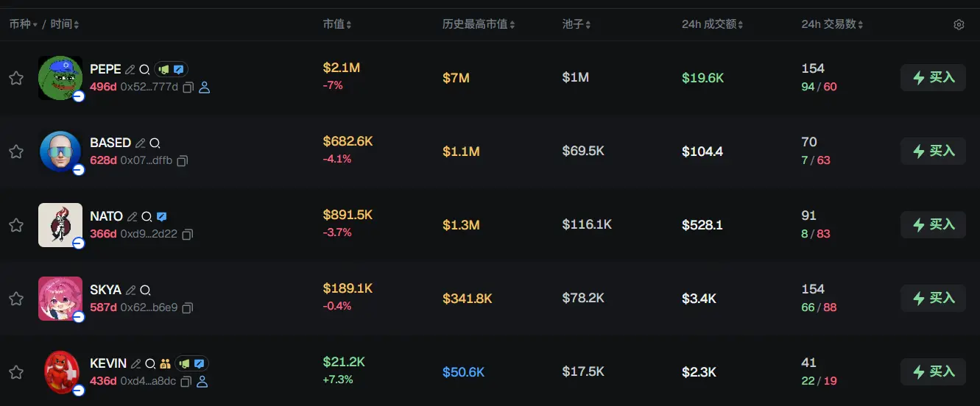The width and height of the screenshot is (980, 406).
Task: Add PEPE to favorites with the star
Action: pos(16,78)
